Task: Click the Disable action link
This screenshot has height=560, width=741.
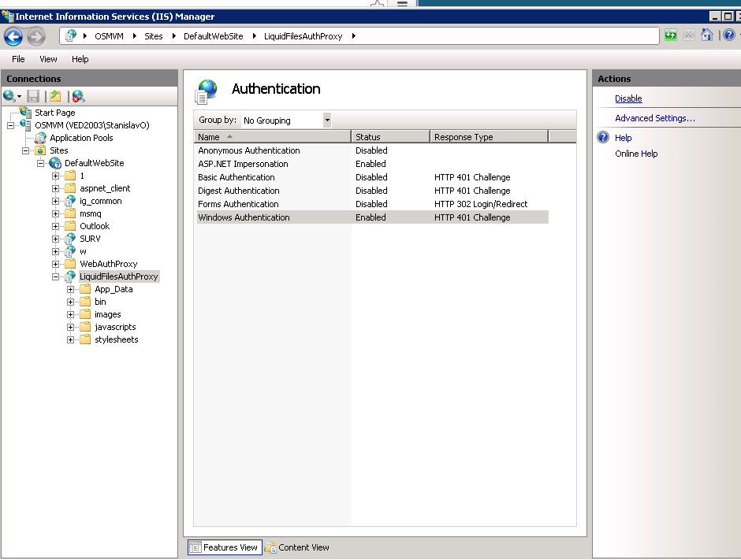Action: point(628,98)
